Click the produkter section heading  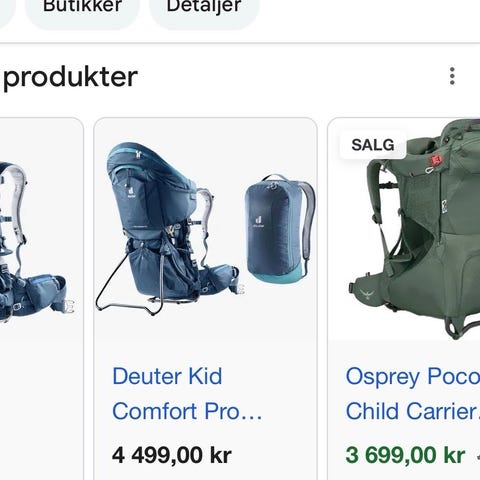pyautogui.click(x=70, y=77)
